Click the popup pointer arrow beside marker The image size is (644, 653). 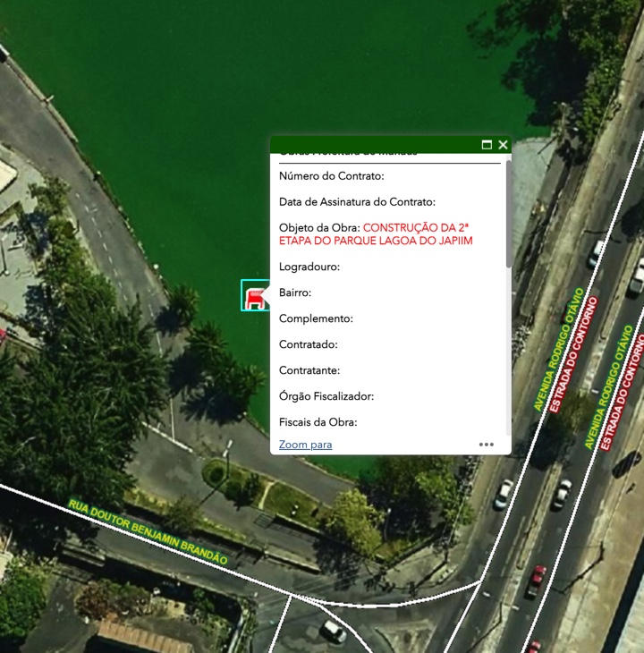(266, 296)
